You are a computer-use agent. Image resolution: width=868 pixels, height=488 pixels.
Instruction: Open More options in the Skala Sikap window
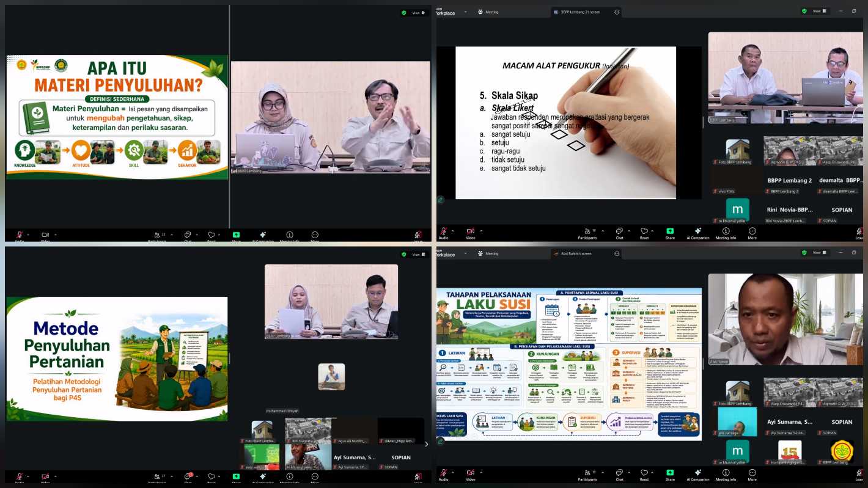(752, 232)
